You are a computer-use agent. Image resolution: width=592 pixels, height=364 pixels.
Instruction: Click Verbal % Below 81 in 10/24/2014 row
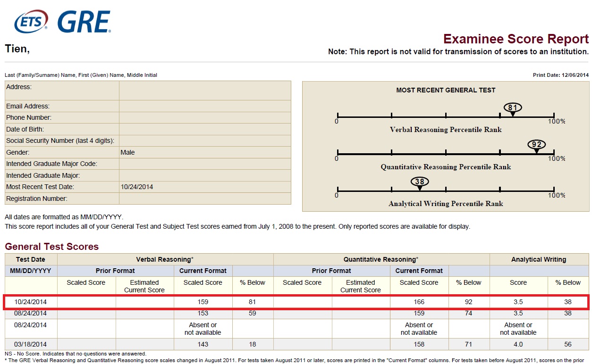[253, 302]
